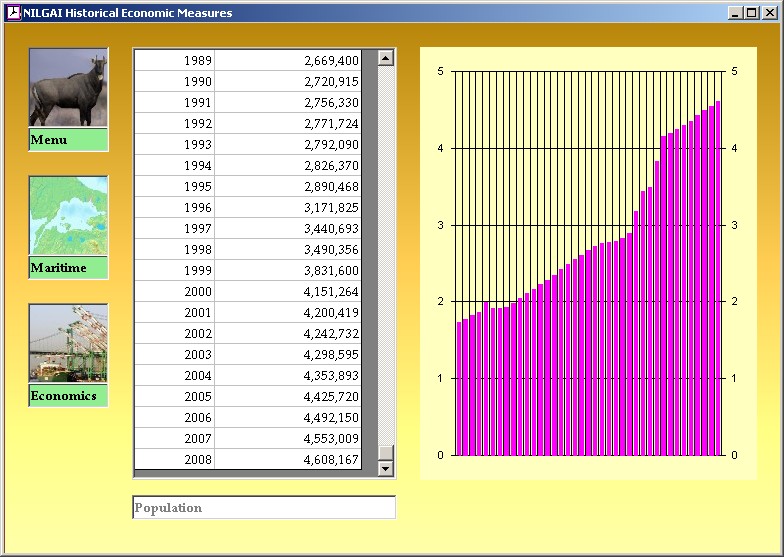The height and width of the screenshot is (557, 784).
Task: Select the Economics port cranes image
Action: point(68,343)
